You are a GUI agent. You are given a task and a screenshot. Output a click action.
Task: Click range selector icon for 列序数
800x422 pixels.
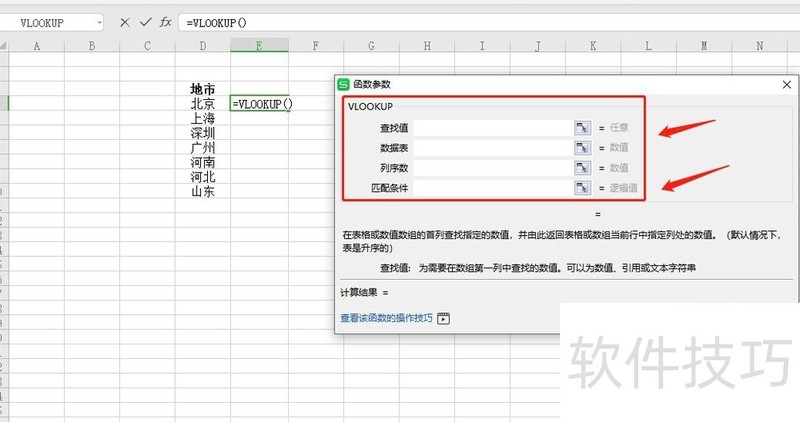pyautogui.click(x=582, y=168)
